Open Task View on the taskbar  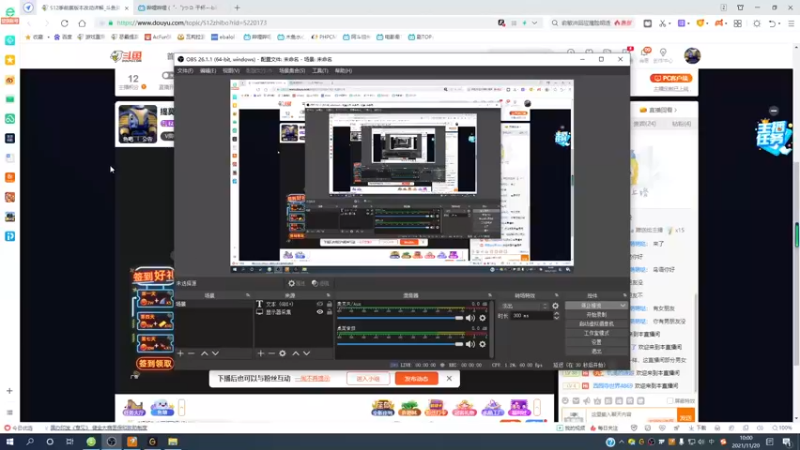[70, 442]
